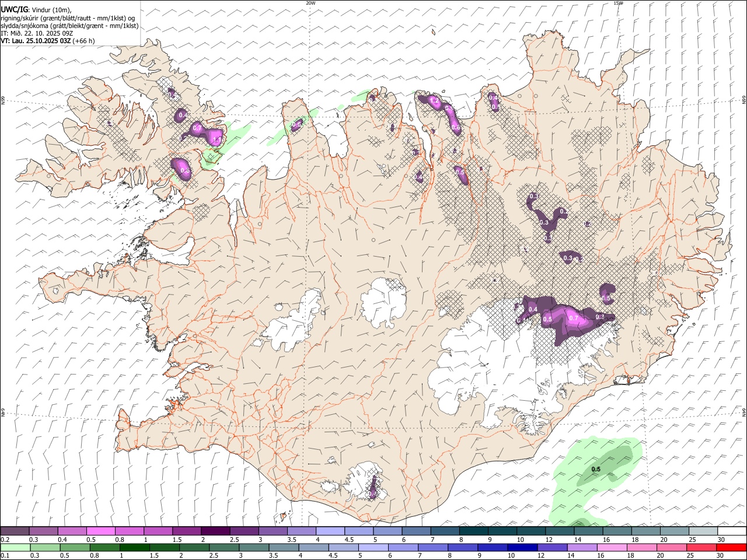The height and width of the screenshot is (560, 747).
Task: Select the light grey 25 snow-scale swatch
Action: [703, 531]
